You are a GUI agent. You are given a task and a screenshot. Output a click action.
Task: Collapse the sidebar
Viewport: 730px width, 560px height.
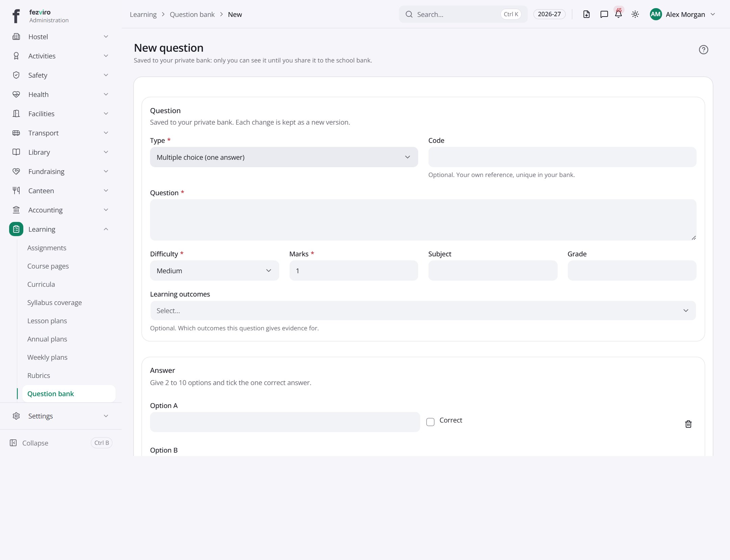pyautogui.click(x=61, y=443)
